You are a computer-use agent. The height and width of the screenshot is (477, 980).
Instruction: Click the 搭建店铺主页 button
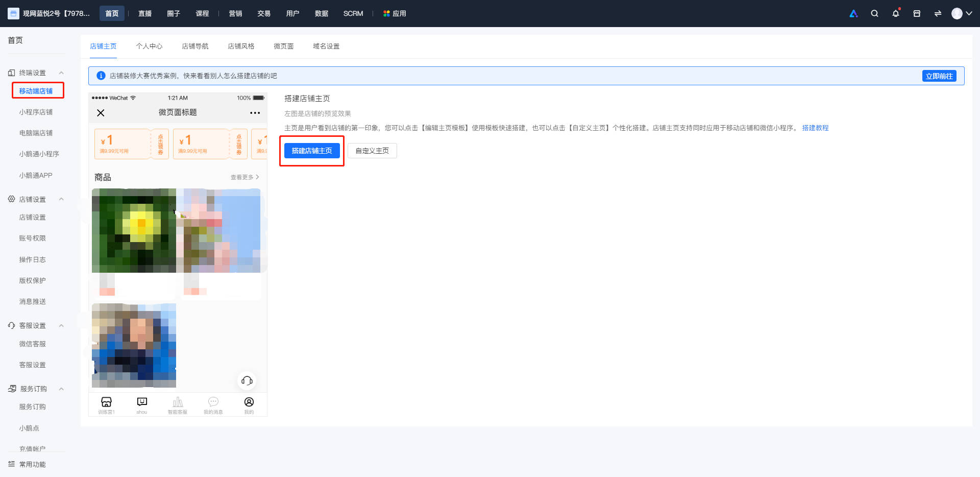312,151
